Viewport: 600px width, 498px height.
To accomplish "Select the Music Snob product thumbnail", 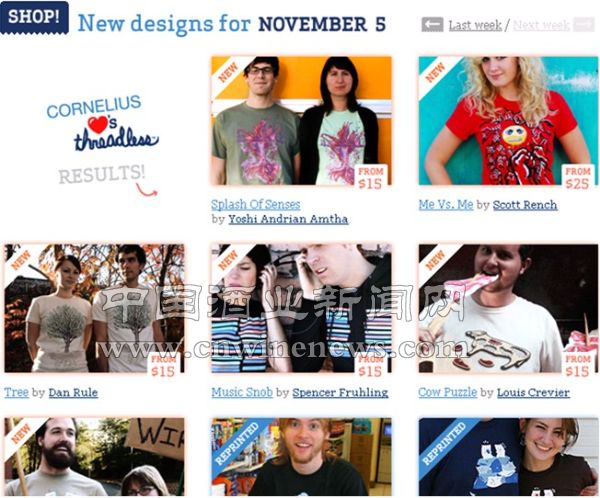I will coord(302,309).
